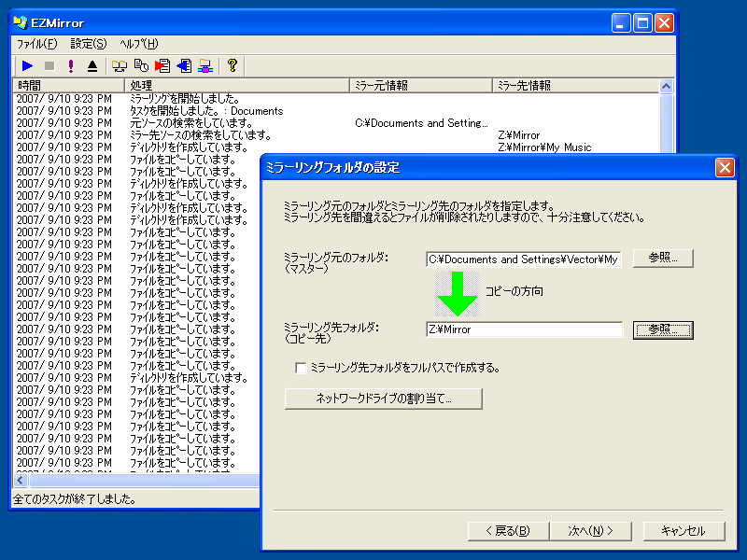Click the 処理 column header

237,86
